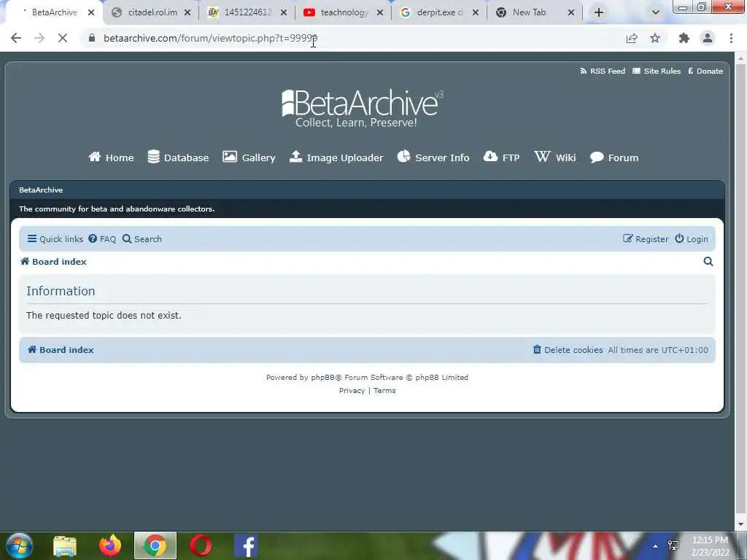Viewport: 747px width, 560px height.
Task: Open the FAQ link
Action: click(102, 239)
